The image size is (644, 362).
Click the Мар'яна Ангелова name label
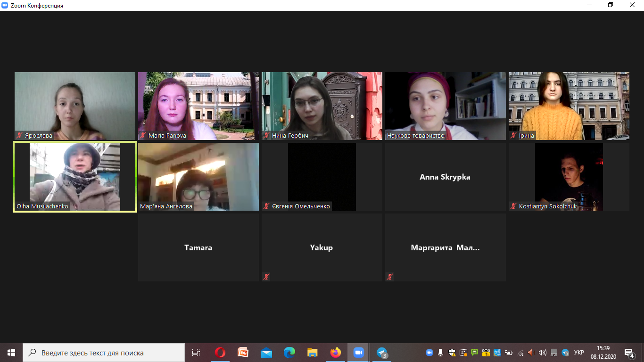point(166,206)
